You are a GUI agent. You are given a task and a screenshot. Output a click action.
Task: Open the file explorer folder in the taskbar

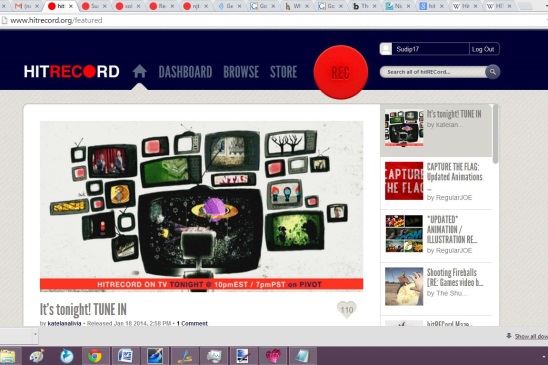pyautogui.click(x=7, y=357)
